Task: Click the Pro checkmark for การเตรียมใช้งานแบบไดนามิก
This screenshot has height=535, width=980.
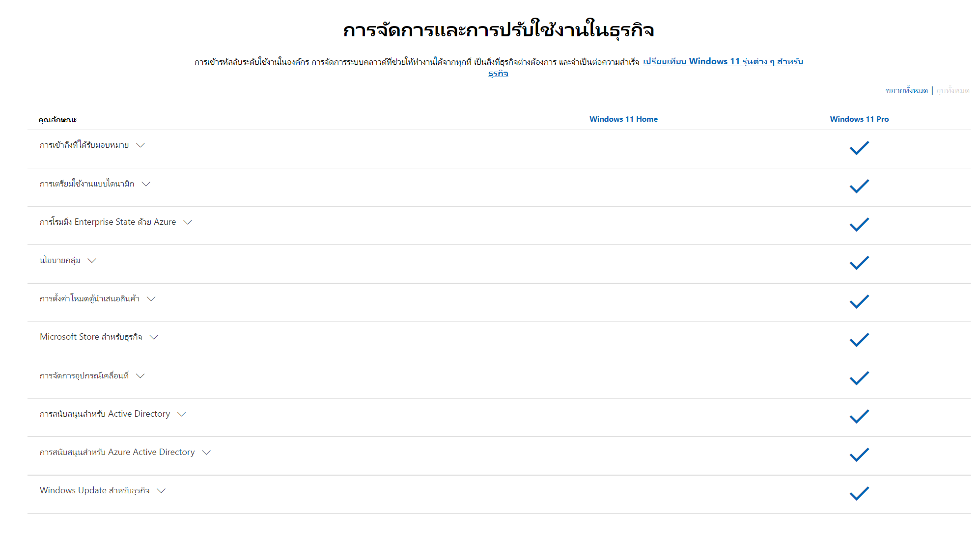Action: tap(859, 186)
